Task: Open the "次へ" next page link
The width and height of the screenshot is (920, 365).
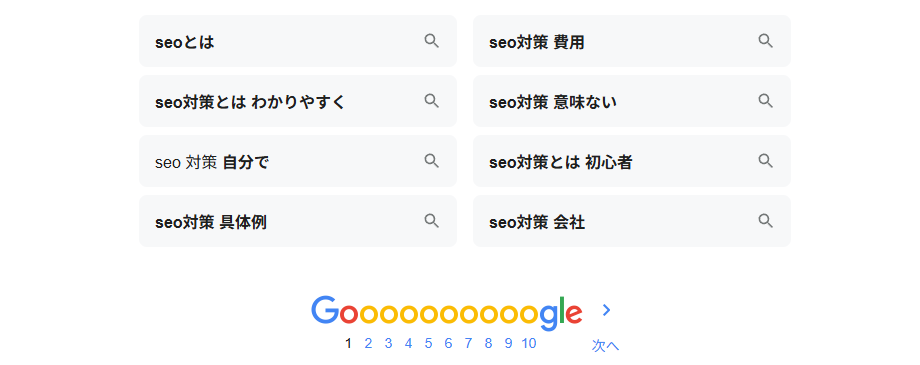Action: 605,346
